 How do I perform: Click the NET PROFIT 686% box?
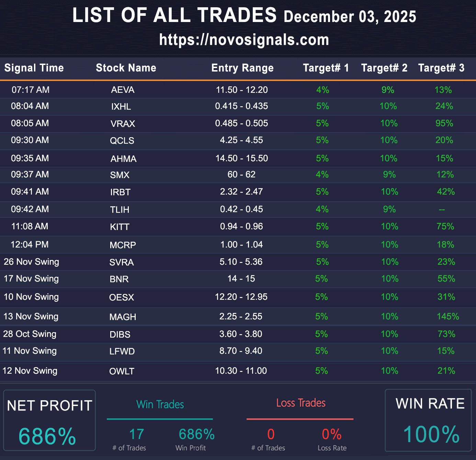49,420
